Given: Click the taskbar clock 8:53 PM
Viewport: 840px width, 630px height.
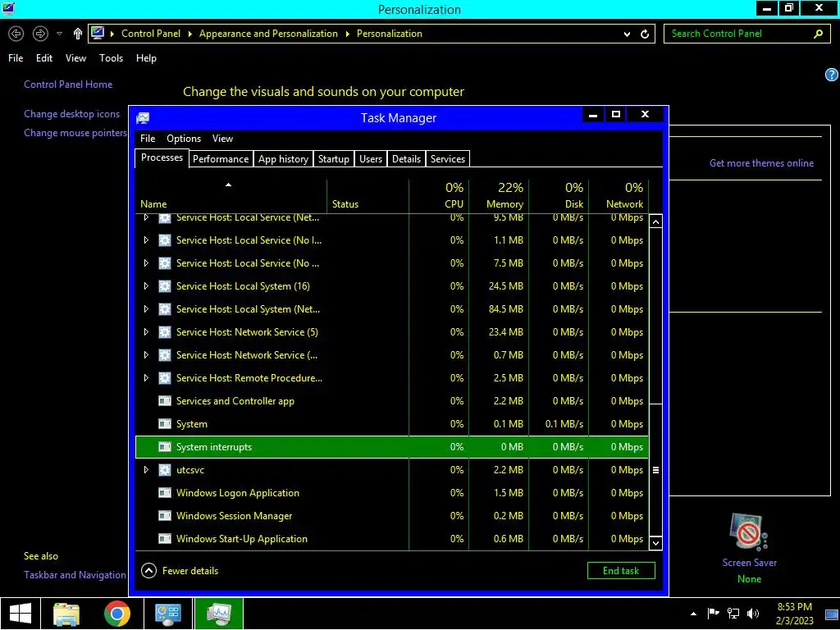Looking at the screenshot, I should pos(794,607).
